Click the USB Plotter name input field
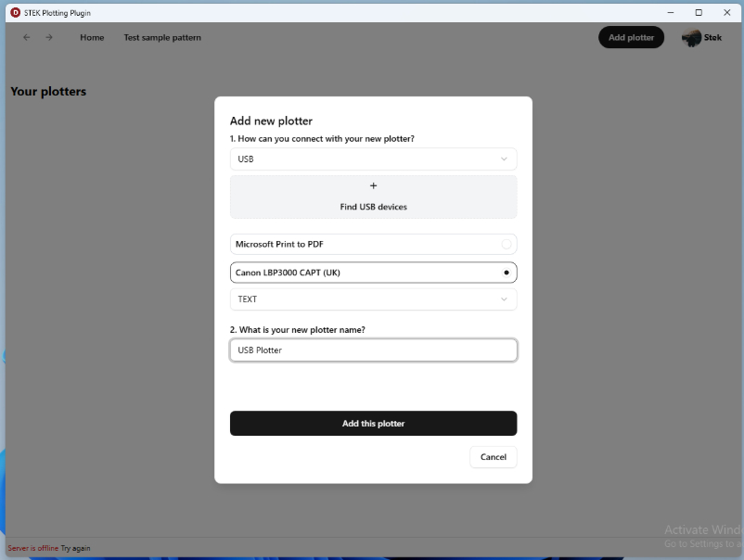The image size is (744, 560). tap(373, 350)
